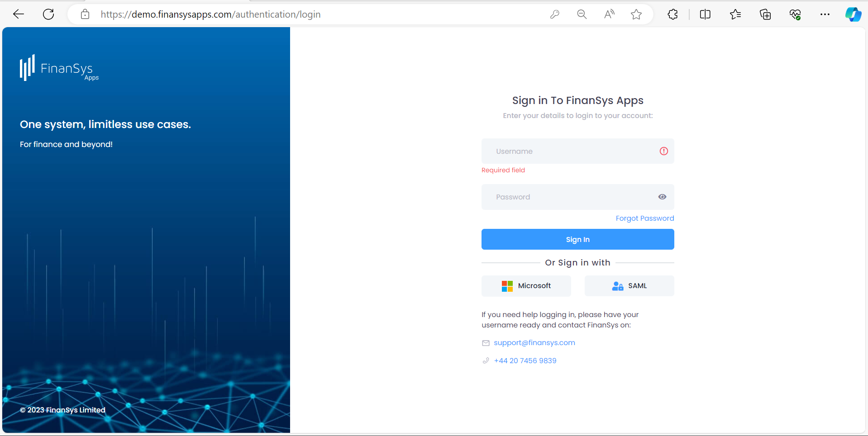The width and height of the screenshot is (868, 436).
Task: View site information via the lock icon
Action: pyautogui.click(x=85, y=14)
